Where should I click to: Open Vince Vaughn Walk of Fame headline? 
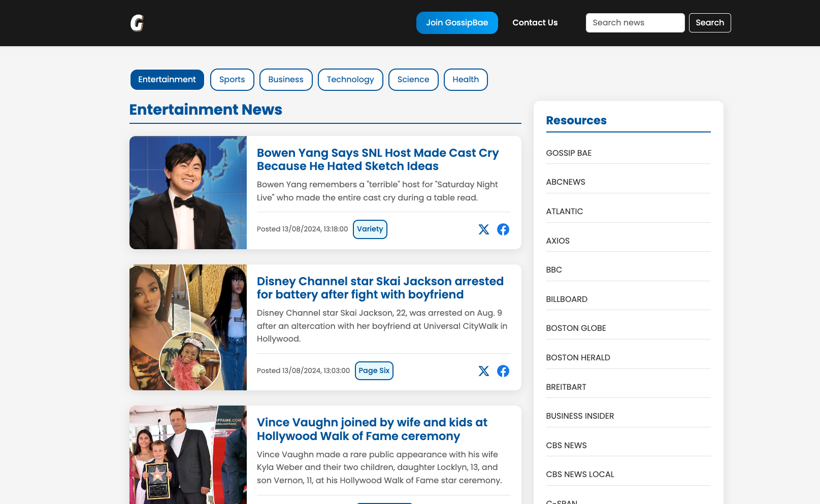pyautogui.click(x=372, y=429)
